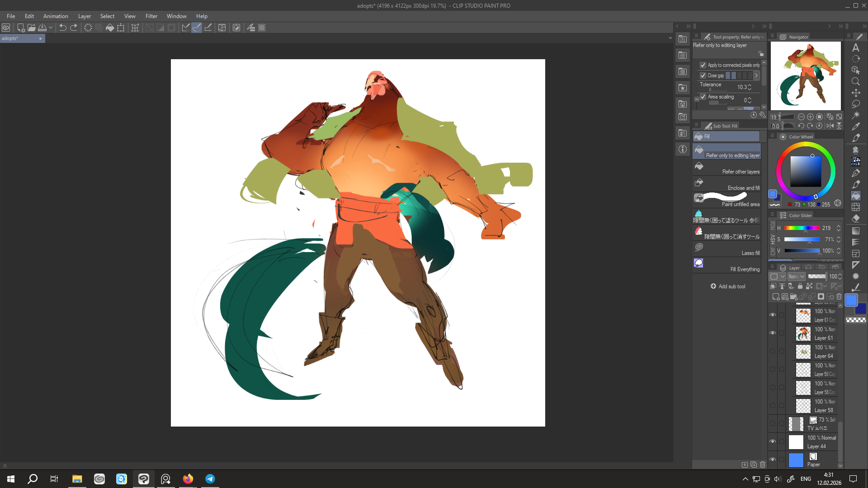Select the Eraser tool
Image resolution: width=868 pixels, height=488 pixels.
coord(855,219)
